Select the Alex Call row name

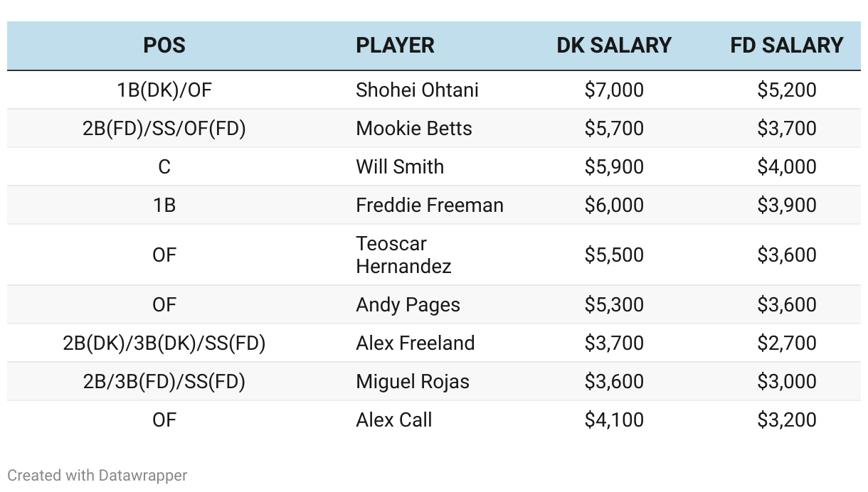click(x=394, y=420)
